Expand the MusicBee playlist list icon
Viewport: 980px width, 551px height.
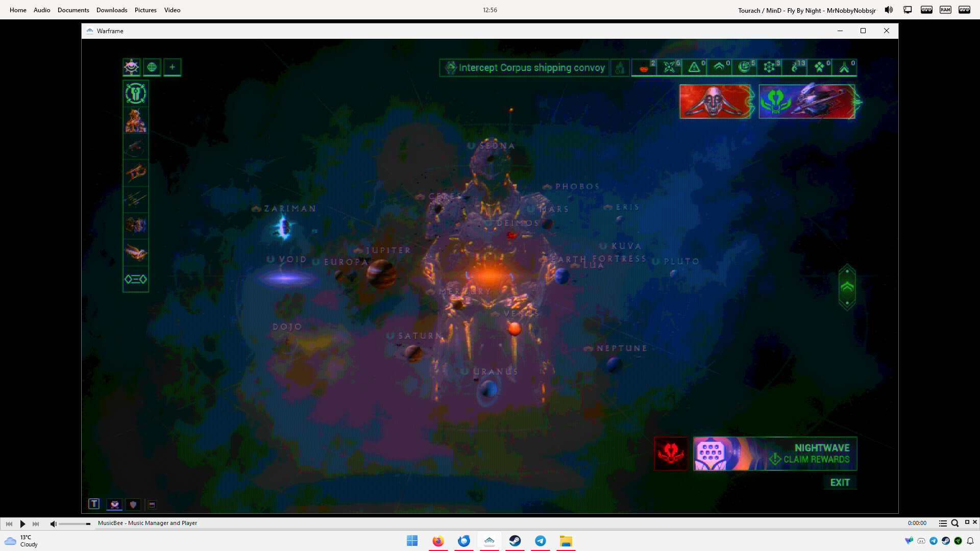pos(943,523)
